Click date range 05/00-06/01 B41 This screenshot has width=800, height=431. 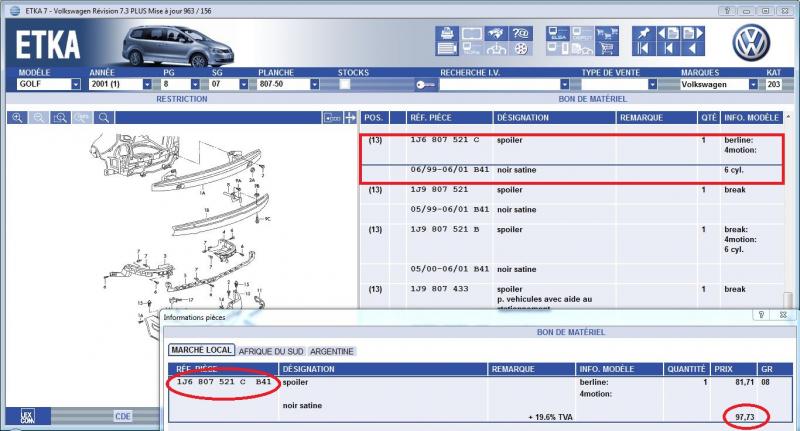tap(449, 269)
